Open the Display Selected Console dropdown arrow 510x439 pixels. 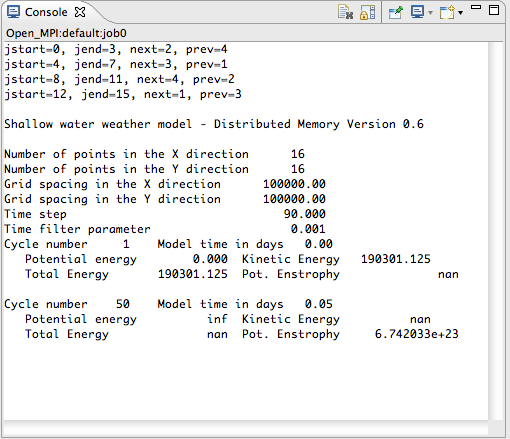(430, 13)
